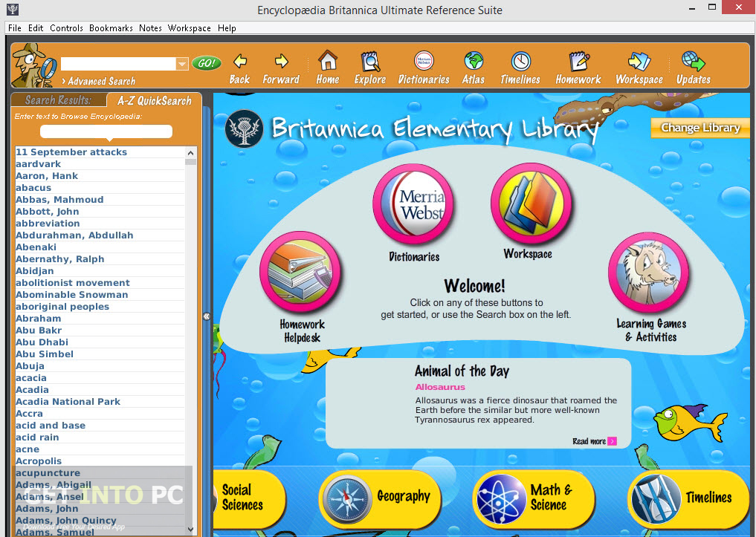Screen dimensions: 756x537
Task: Open the Social Sciences subject button
Action: tap(248, 499)
